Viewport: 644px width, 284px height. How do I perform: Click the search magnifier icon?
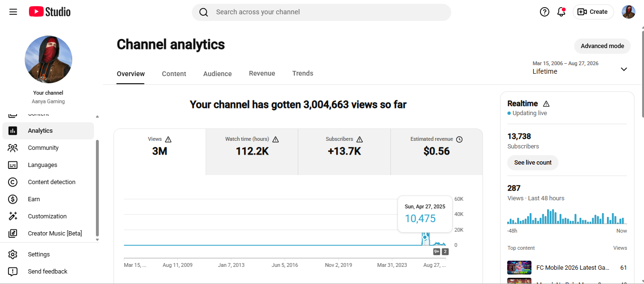[x=204, y=12]
